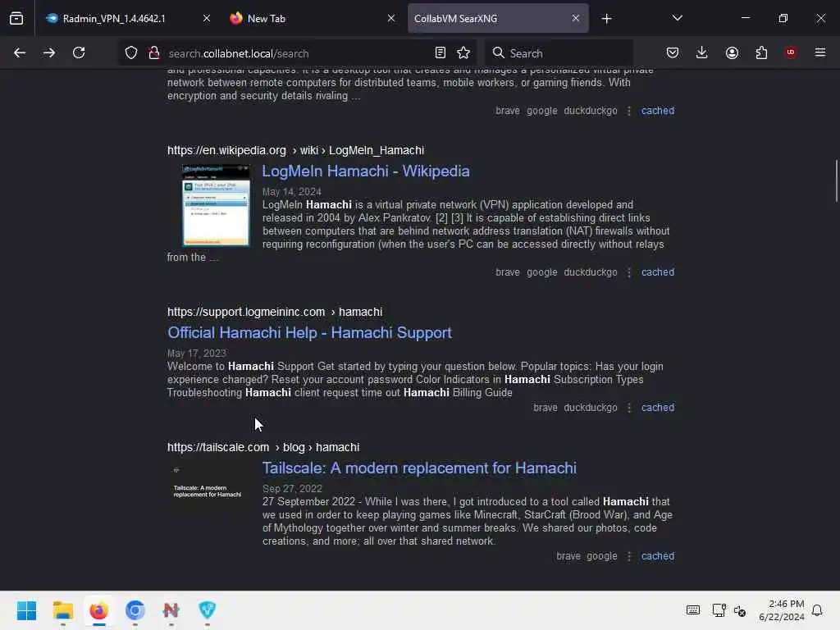Open the notifications bell icon

pos(817,610)
